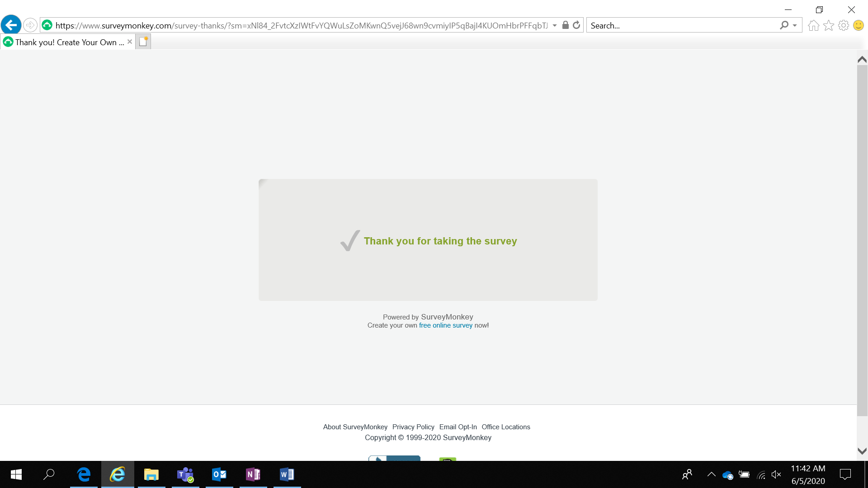
Task: Expand the address bar autocomplete dropdown
Action: point(555,25)
